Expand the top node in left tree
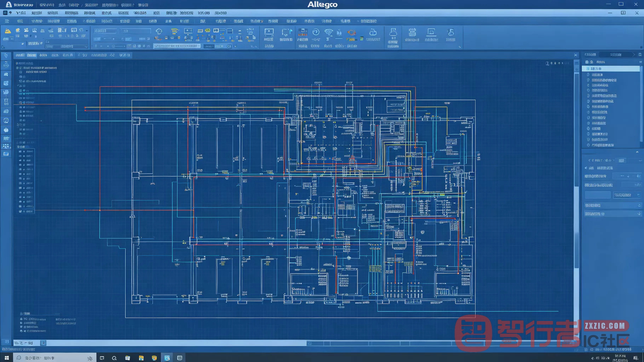 17,68
